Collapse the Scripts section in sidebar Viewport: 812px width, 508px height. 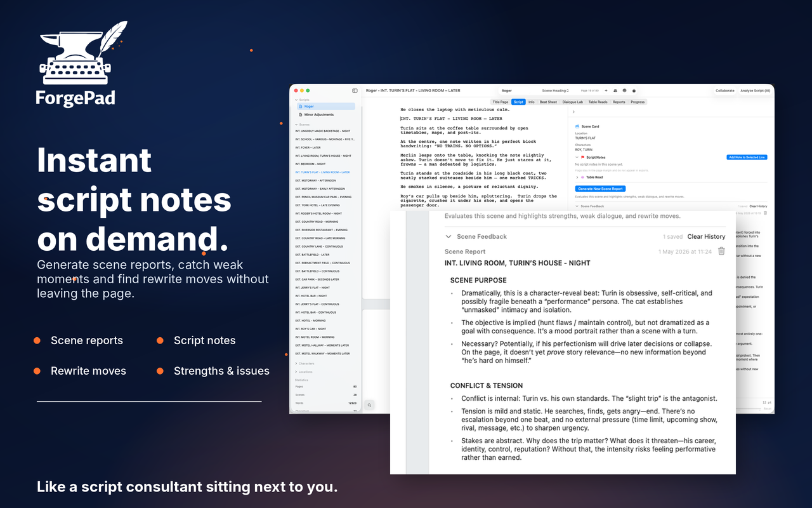pos(296,100)
